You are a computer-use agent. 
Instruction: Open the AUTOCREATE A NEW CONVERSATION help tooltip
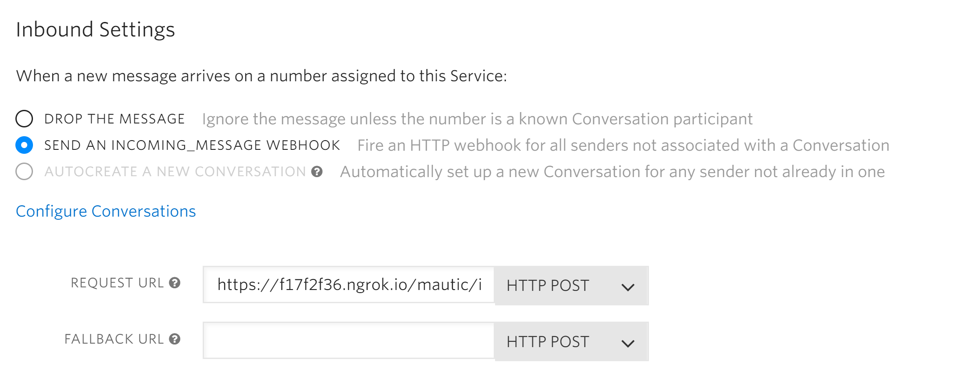(x=317, y=171)
